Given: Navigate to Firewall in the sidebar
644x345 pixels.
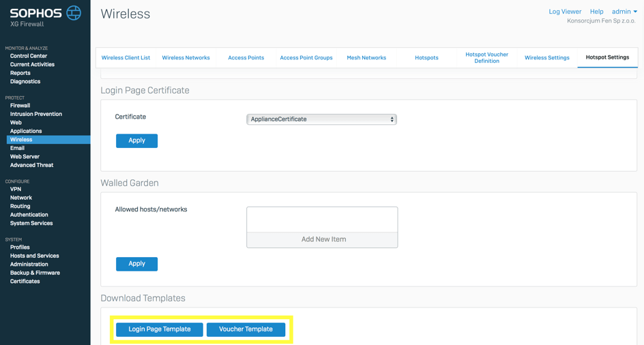Looking at the screenshot, I should coord(20,106).
